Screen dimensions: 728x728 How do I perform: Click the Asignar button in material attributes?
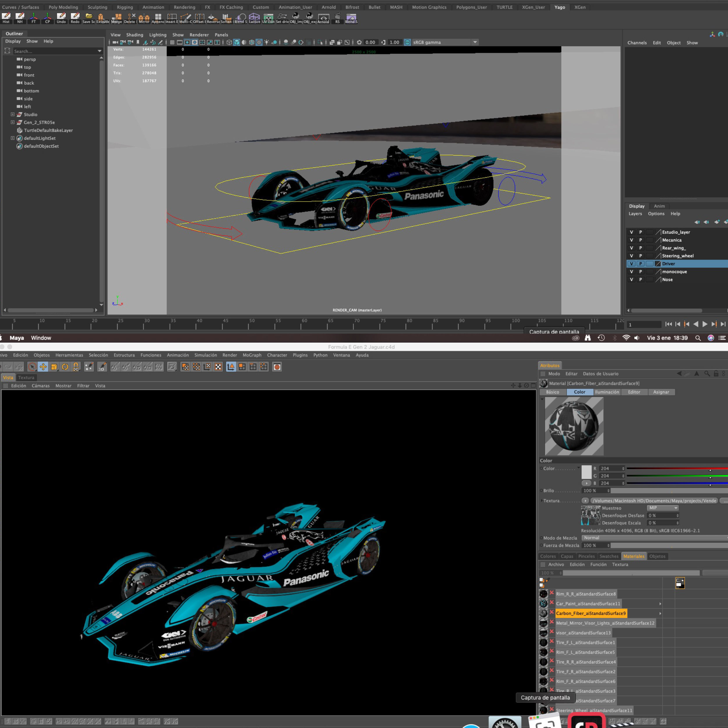661,392
